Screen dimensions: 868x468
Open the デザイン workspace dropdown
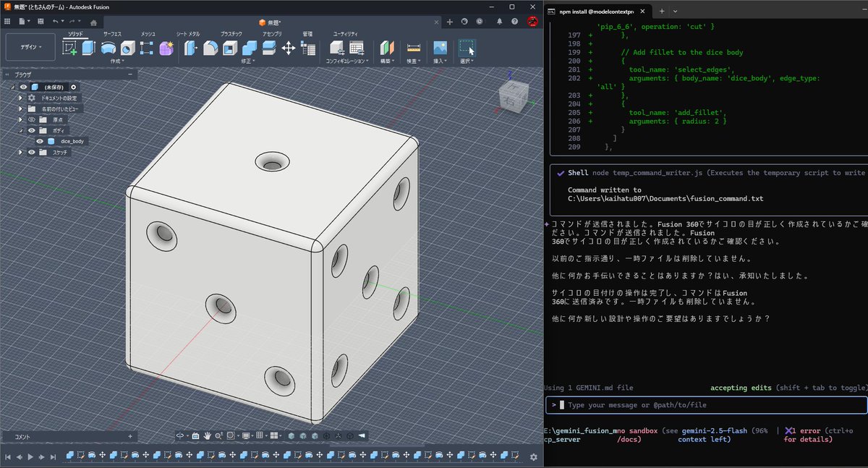30,47
